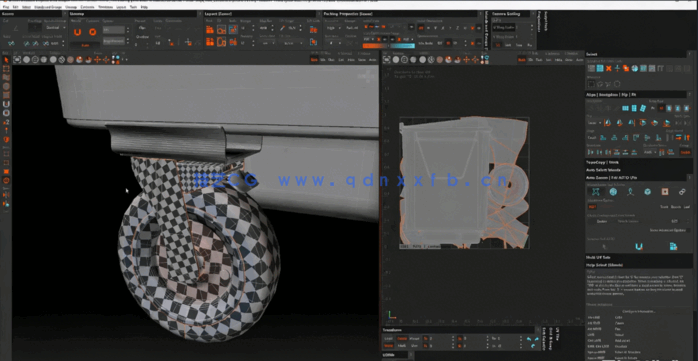698x361 pixels.
Task: Open the Local dropdown in Flip row
Action: point(594,123)
